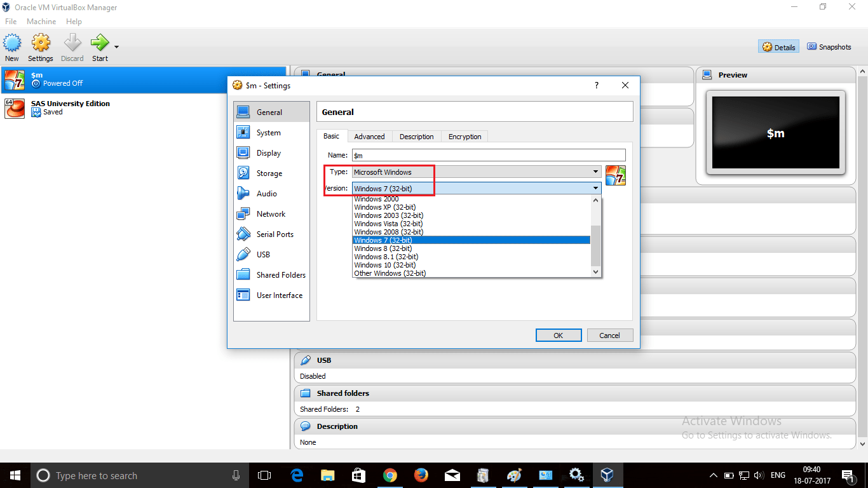Viewport: 868px width, 488px height.
Task: Open Settings from the VirtualBox Manager toolbar
Action: click(41, 48)
